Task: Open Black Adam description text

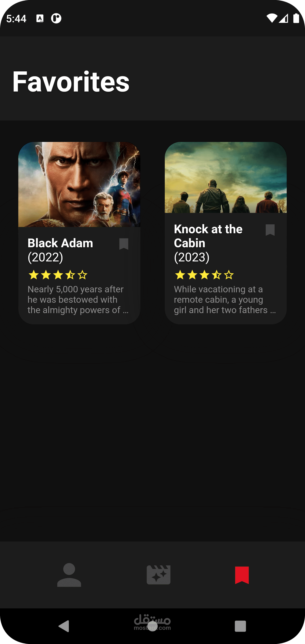Action: point(78,300)
